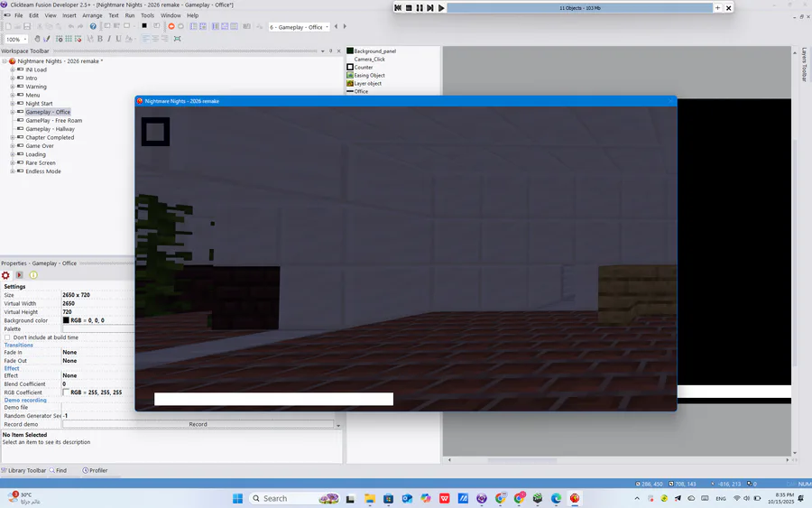Viewport: 812px width, 508px height.
Task: Select the Gameplay - Hallway frame
Action: (51, 129)
